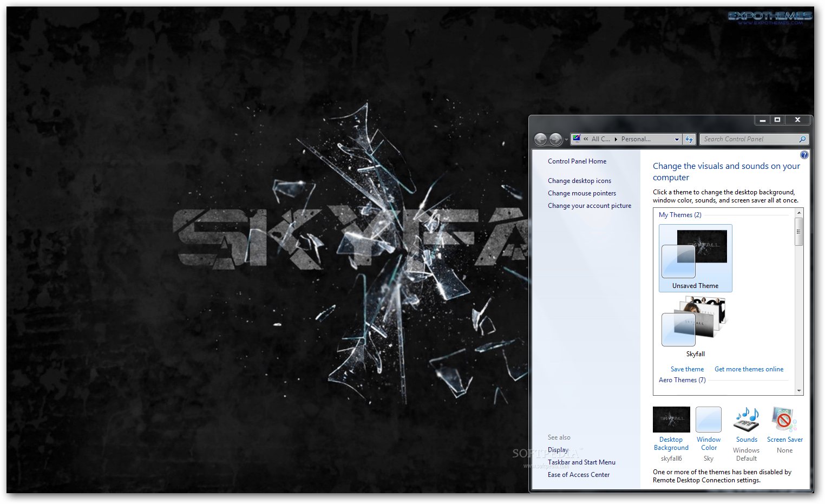825x504 pixels.
Task: Open Change mouse pointers
Action: 582,193
